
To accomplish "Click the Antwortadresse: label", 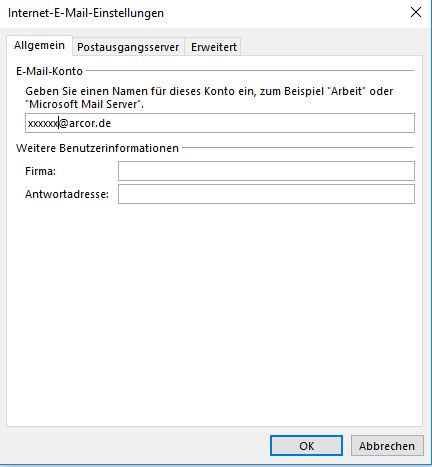I will click(x=67, y=194).
